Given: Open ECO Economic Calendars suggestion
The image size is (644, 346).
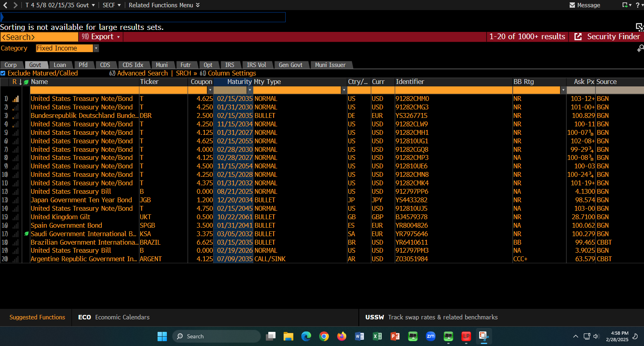Looking at the screenshot, I should (114, 317).
